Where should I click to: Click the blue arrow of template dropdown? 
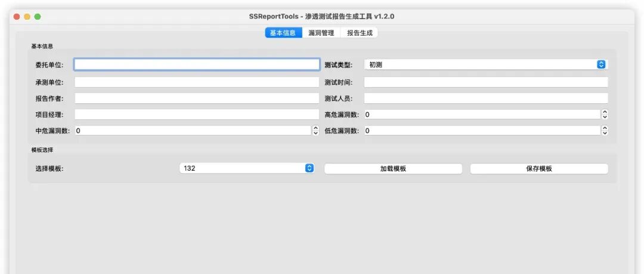pos(309,168)
